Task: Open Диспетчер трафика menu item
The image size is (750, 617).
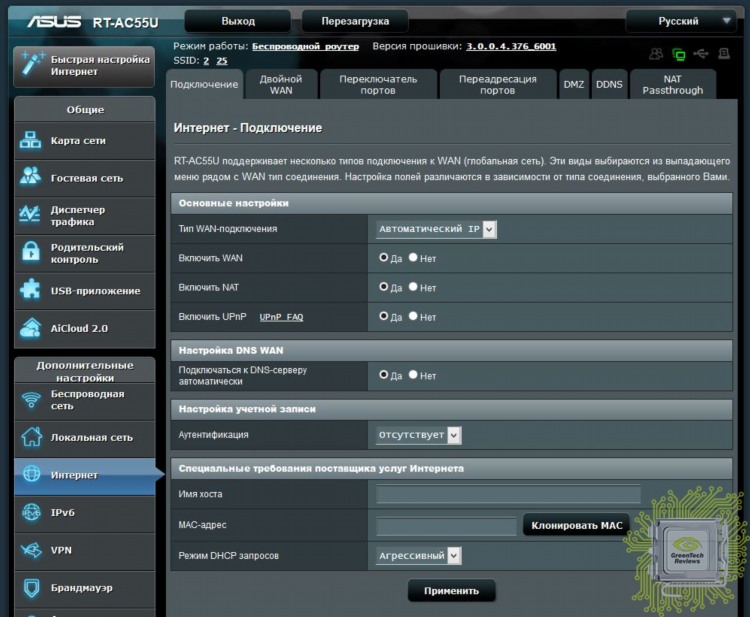Action: tap(85, 216)
